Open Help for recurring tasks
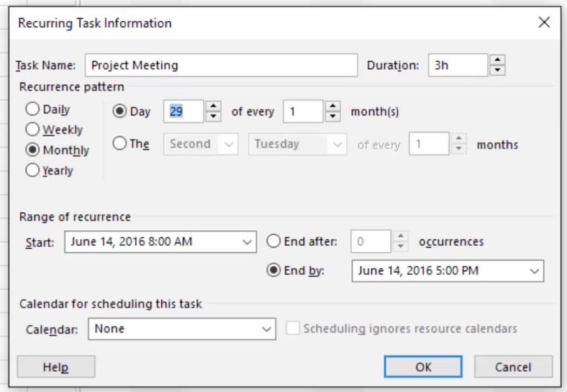 click(x=56, y=367)
